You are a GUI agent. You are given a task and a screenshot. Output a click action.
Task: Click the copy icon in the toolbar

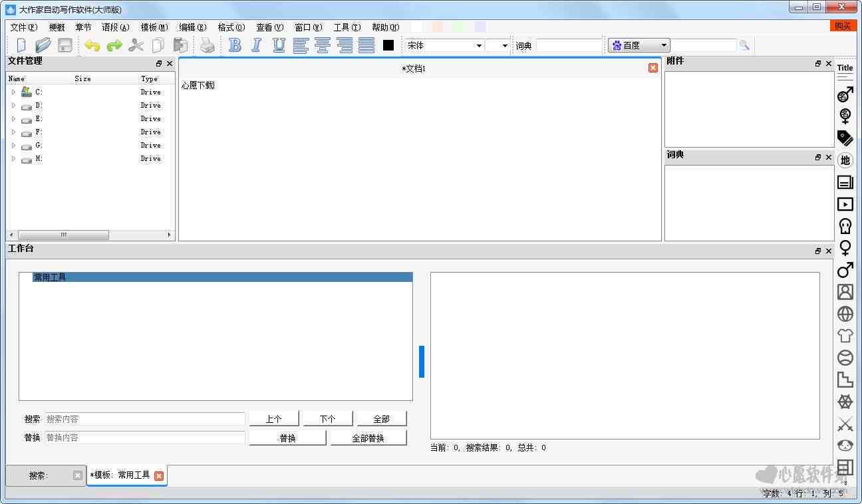click(x=158, y=45)
